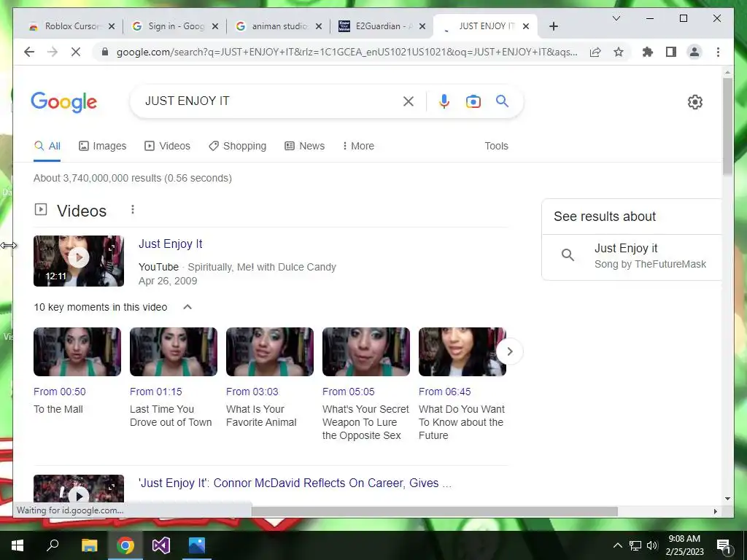
Task: Collapse the 10 key moments section
Action: click(x=187, y=307)
